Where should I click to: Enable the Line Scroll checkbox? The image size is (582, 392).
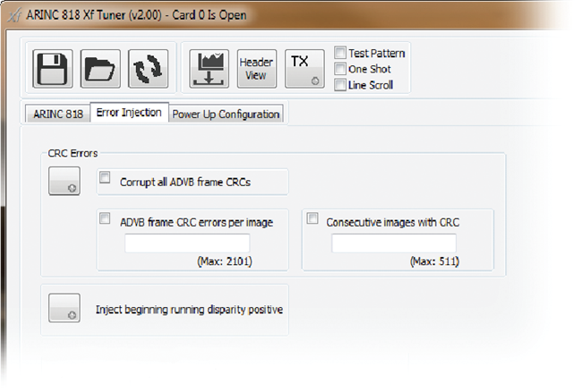[340, 84]
